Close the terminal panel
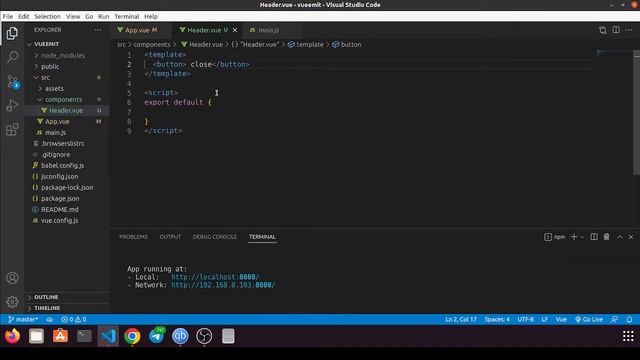640x360 pixels. (631, 237)
